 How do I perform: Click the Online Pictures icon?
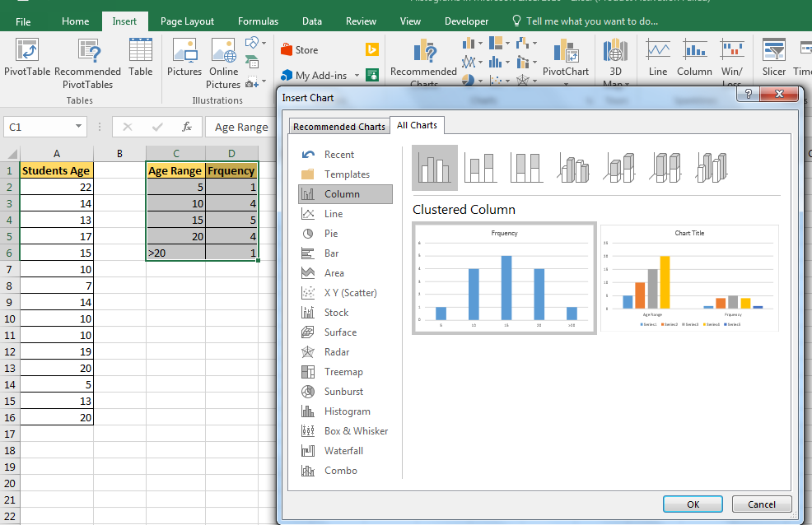[x=222, y=59]
